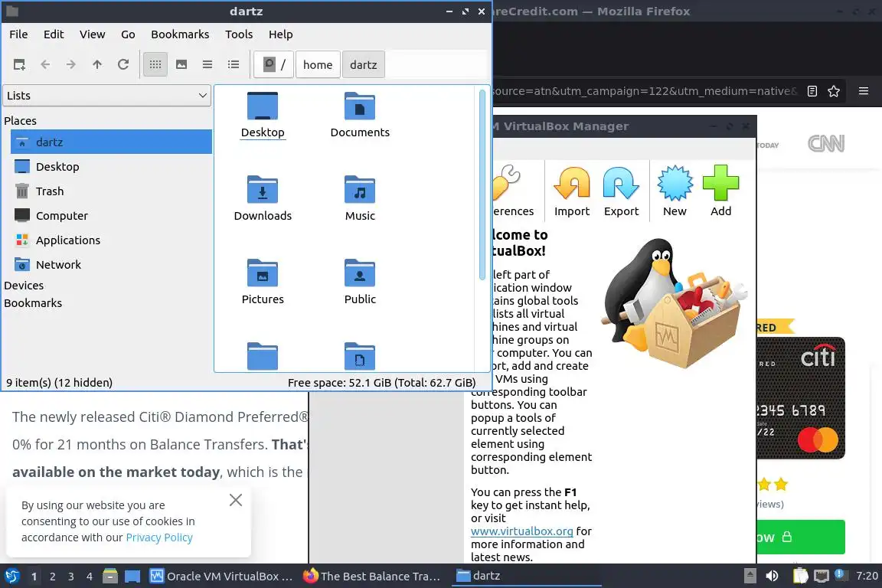Open the File menu
The height and width of the screenshot is (588, 882).
(18, 34)
